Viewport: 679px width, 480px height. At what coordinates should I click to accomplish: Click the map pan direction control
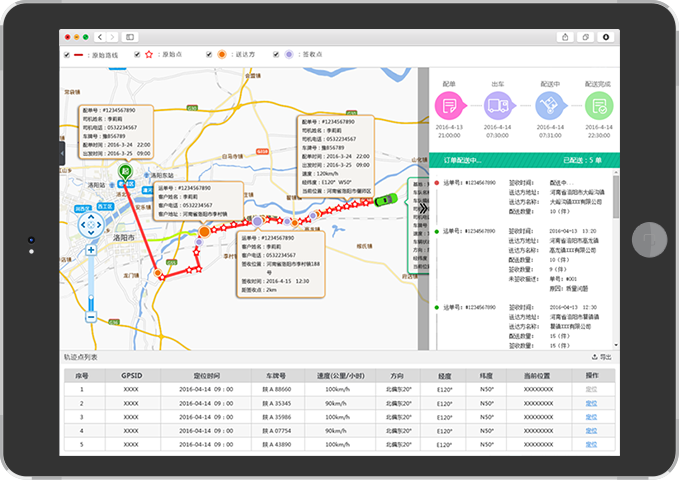[91, 225]
